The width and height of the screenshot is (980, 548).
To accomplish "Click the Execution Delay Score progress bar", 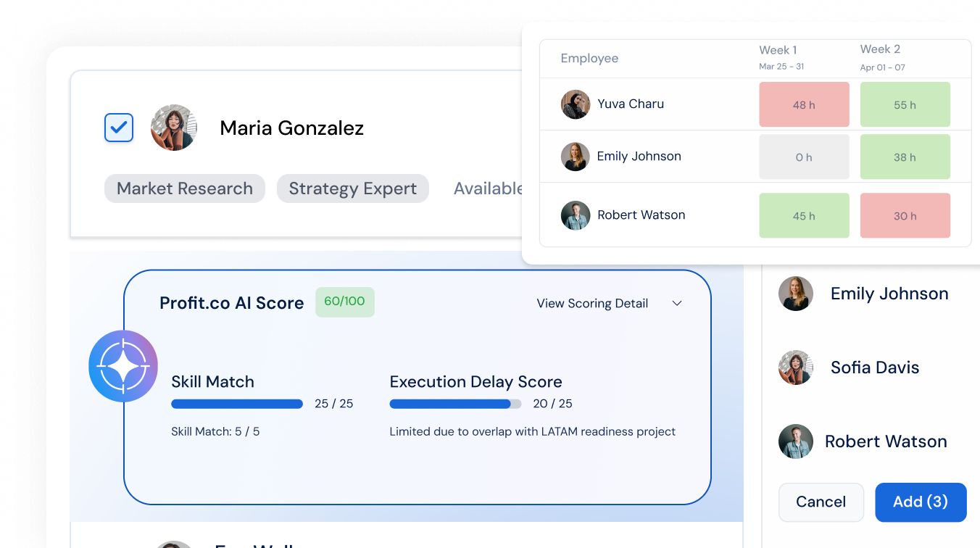I will click(x=455, y=404).
